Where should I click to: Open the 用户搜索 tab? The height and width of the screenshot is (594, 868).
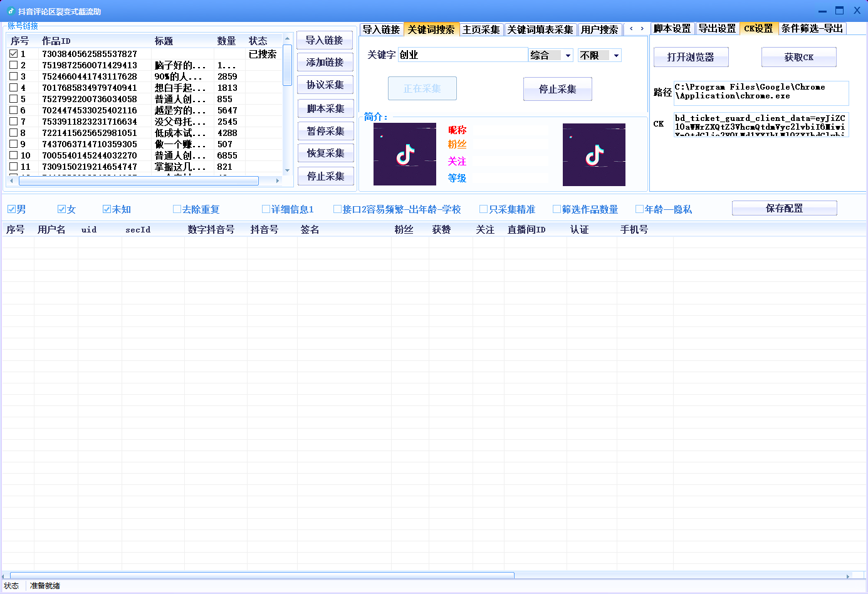coord(601,29)
